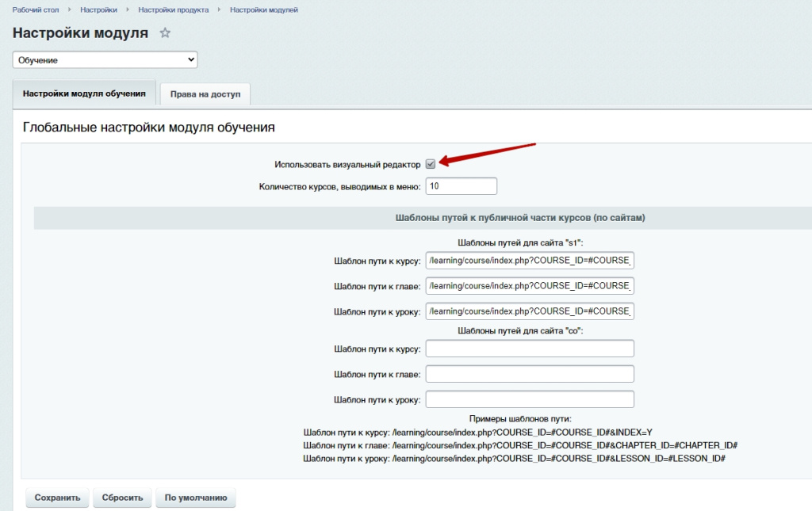This screenshot has height=511, width=812.
Task: Open the module selection dropdown "Обучение"
Action: tap(105, 60)
